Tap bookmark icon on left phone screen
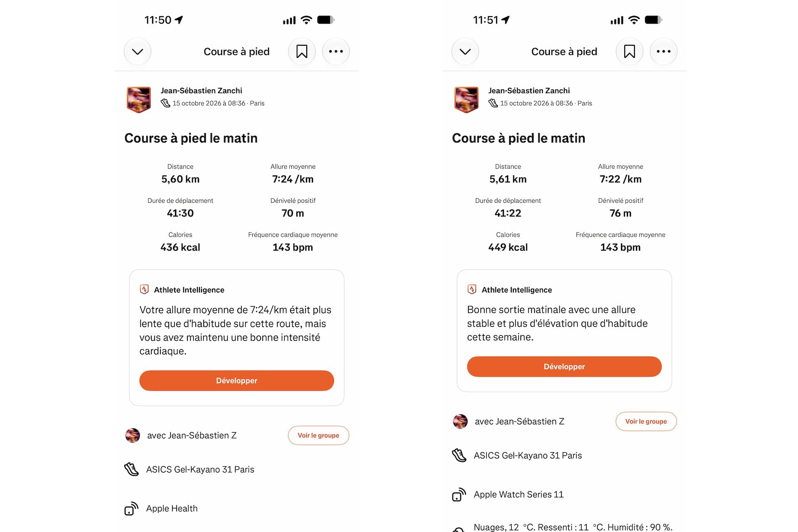Screen dimensions: 798x532 tap(302, 52)
